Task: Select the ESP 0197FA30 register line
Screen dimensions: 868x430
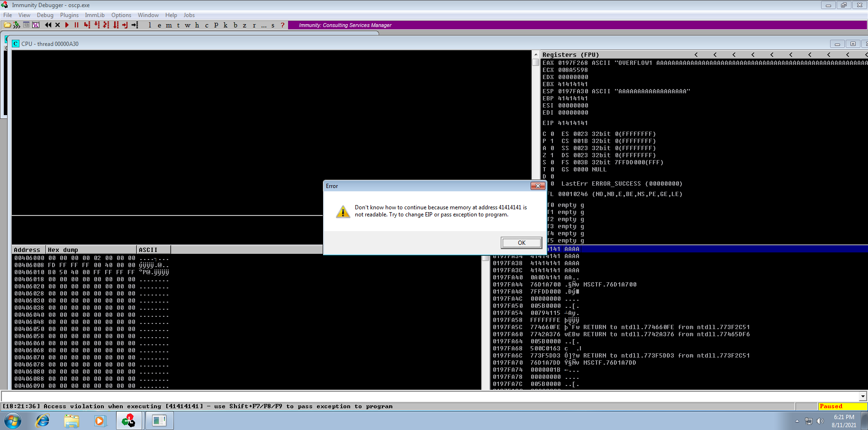Action: [x=616, y=91]
